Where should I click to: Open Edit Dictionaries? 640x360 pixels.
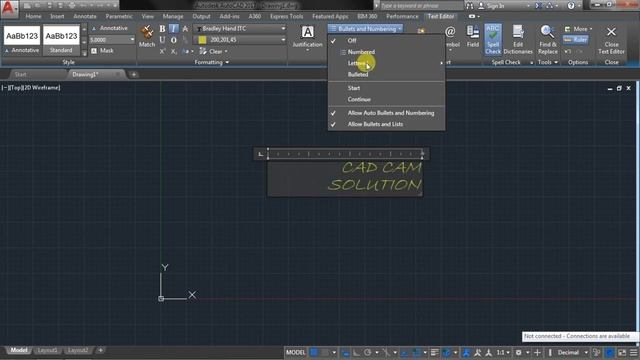pyautogui.click(x=518, y=40)
